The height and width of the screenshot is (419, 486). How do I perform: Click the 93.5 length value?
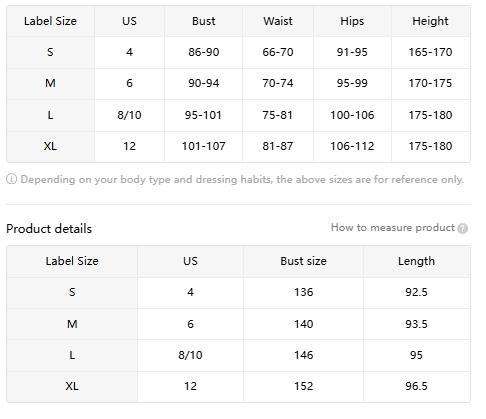[x=417, y=324]
